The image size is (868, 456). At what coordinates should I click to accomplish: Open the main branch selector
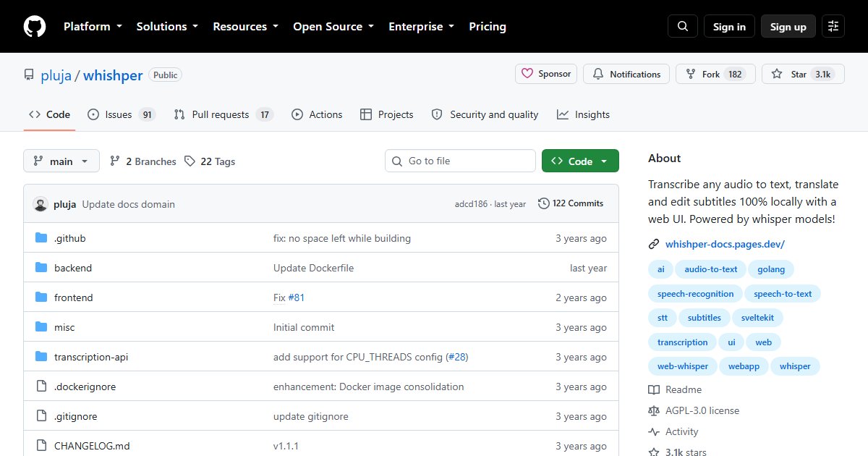(x=61, y=161)
